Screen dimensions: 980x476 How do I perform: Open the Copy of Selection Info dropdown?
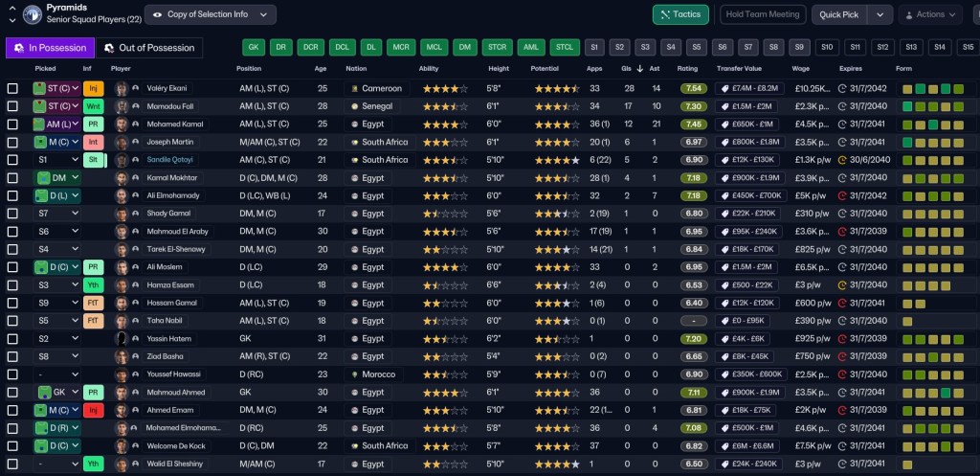(210, 14)
